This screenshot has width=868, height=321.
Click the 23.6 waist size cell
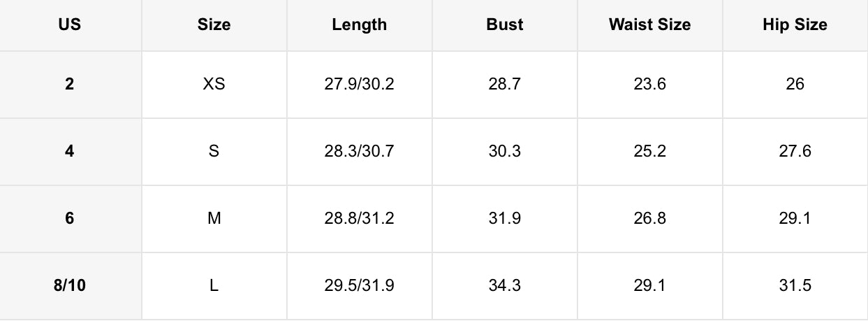(649, 84)
